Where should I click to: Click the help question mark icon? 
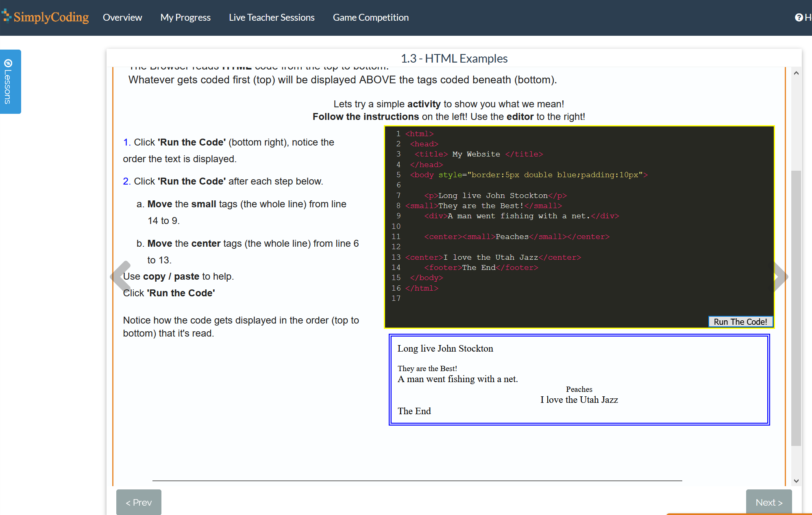click(x=799, y=17)
